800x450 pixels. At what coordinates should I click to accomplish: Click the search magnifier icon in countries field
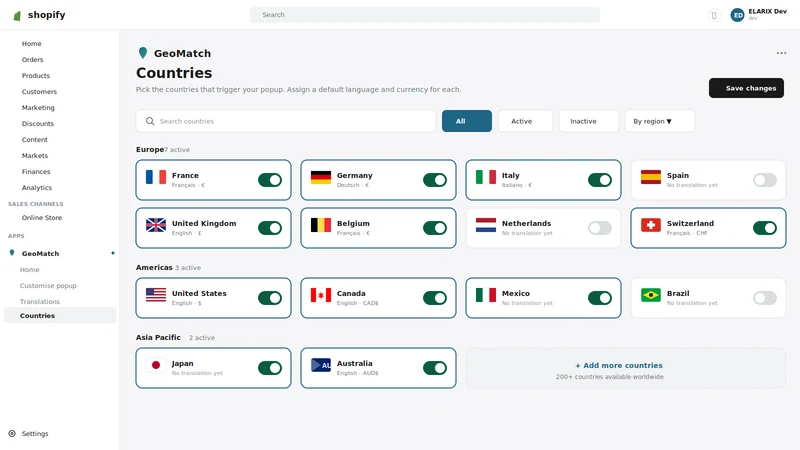[150, 121]
